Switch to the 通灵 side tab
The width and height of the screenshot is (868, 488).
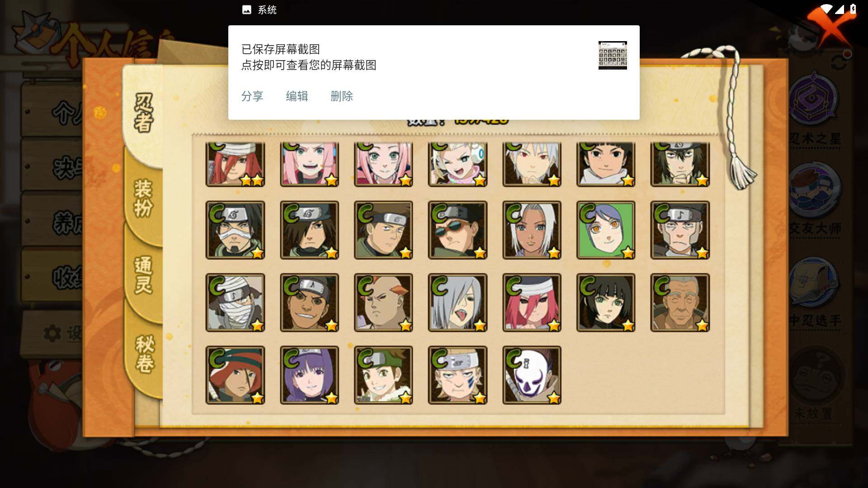tap(143, 275)
